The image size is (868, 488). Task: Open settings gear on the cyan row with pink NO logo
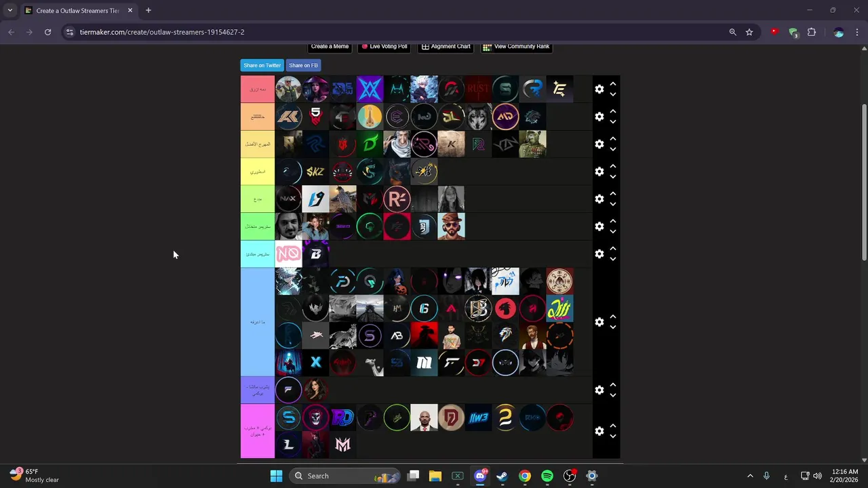pyautogui.click(x=599, y=253)
